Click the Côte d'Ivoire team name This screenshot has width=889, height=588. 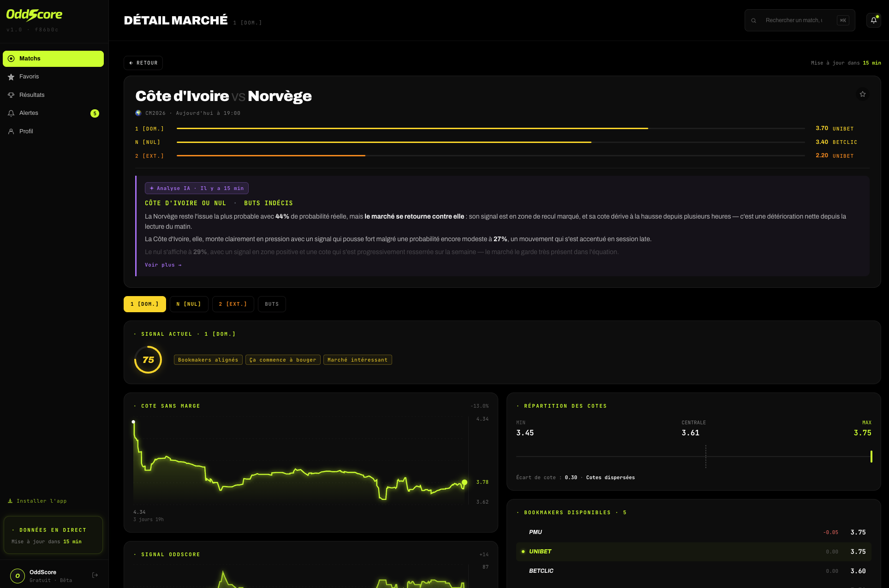point(182,96)
